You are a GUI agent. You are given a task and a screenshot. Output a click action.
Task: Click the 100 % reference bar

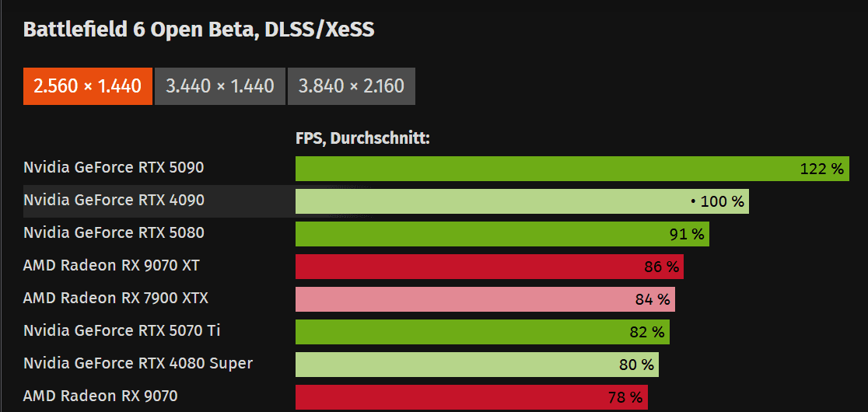click(x=522, y=201)
